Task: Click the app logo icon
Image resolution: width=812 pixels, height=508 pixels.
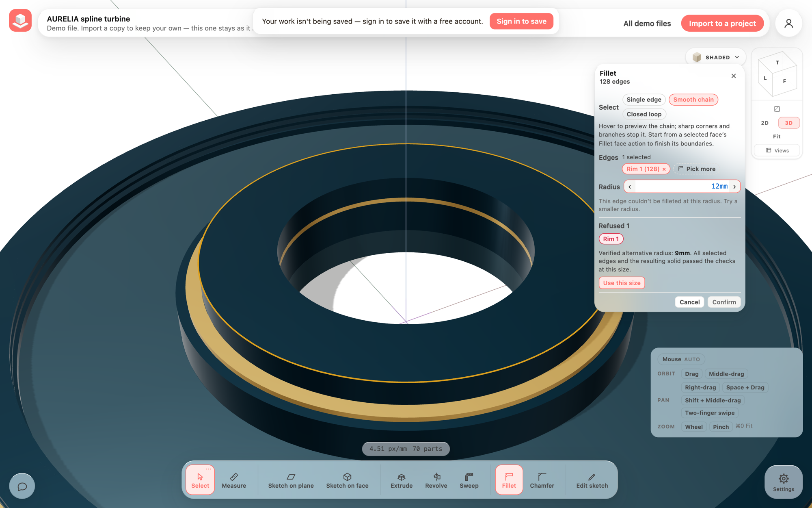Action: [20, 20]
